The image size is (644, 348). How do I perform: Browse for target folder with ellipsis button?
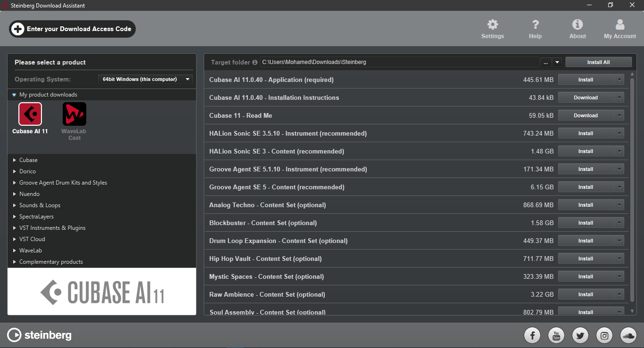(545, 62)
